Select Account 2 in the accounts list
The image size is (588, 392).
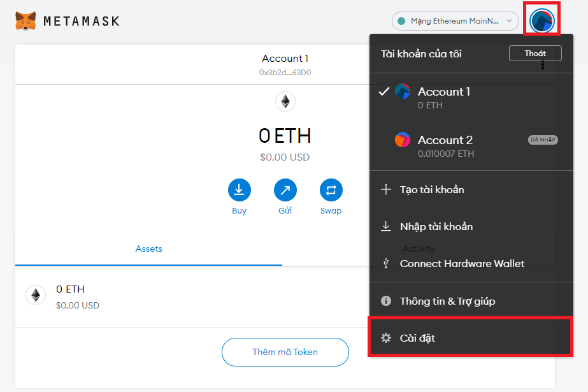(x=471, y=146)
